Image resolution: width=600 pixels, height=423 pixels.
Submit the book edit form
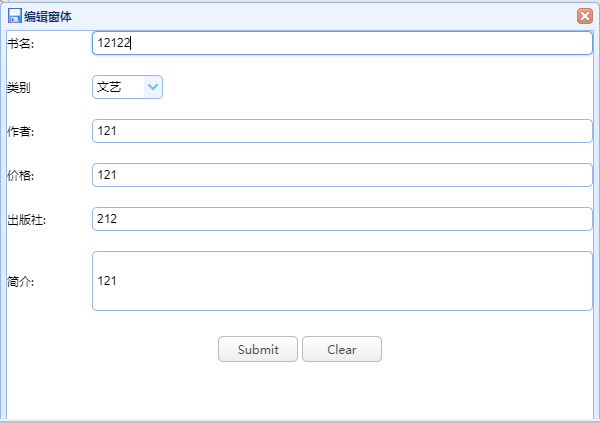(x=258, y=349)
